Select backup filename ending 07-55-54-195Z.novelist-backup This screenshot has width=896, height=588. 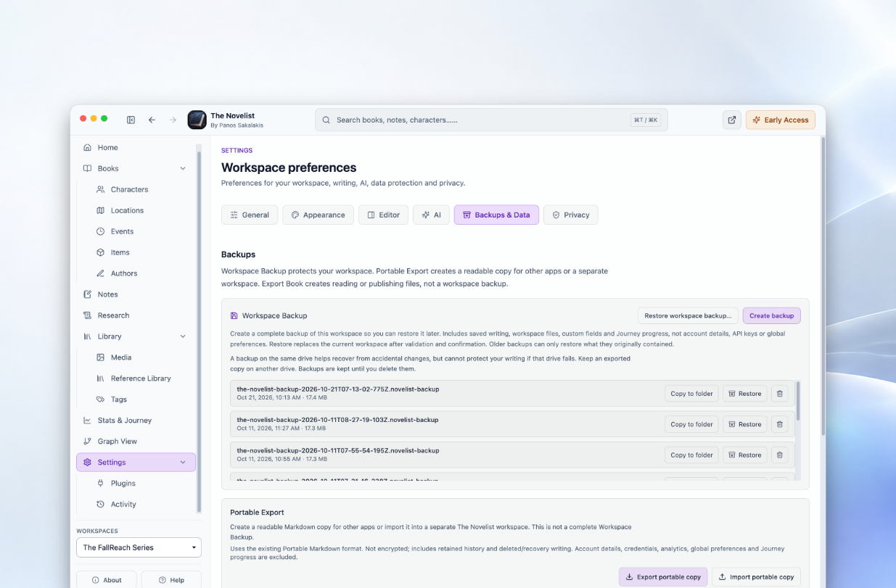[x=338, y=450]
